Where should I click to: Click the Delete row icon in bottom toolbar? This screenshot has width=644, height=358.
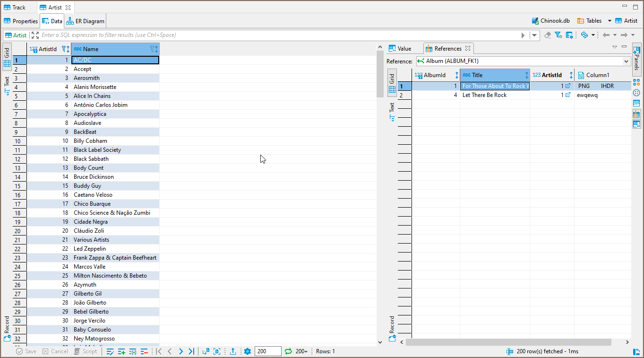point(144,351)
